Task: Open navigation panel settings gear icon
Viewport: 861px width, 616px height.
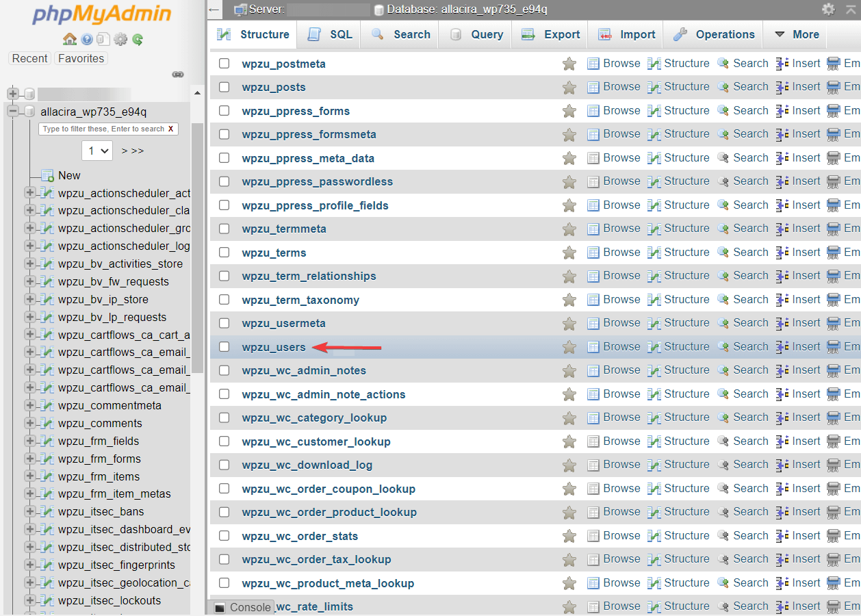Action: pyautogui.click(x=120, y=40)
